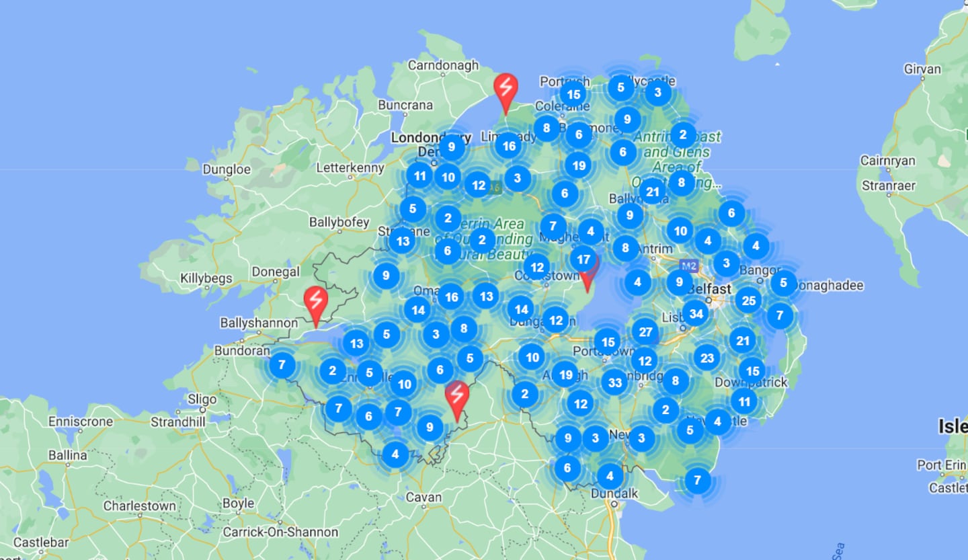
Task: Click the 12 cluster left of Cookstown
Action: [x=536, y=267]
